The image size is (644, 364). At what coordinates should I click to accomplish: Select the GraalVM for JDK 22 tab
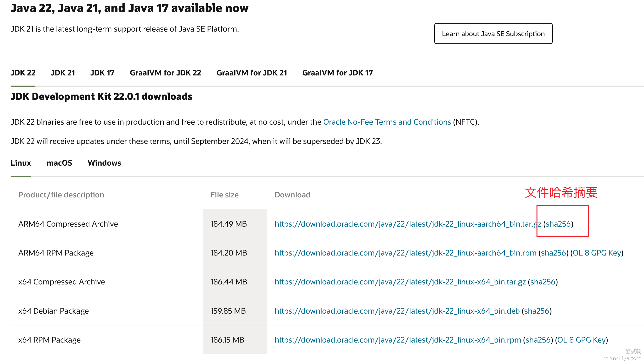coord(165,73)
